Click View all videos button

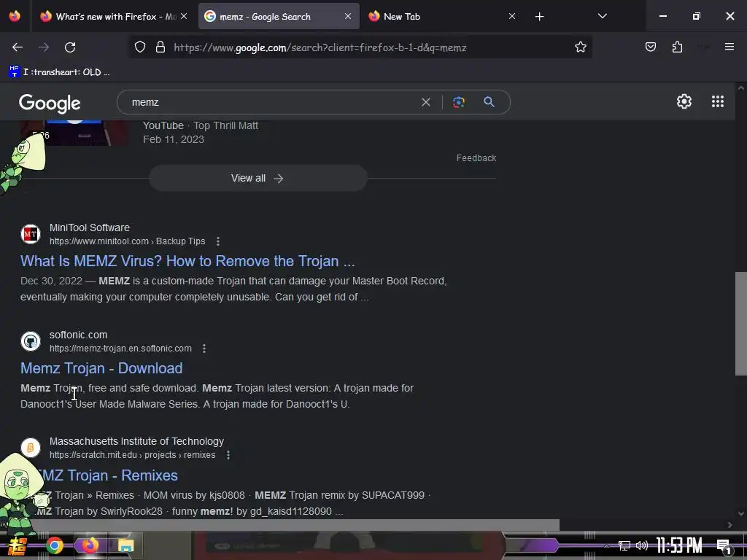click(258, 178)
